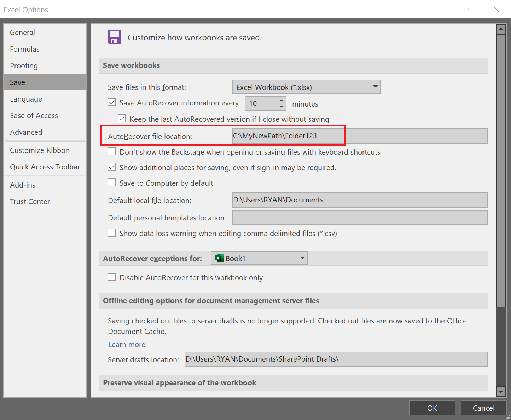Click the AutoRecover file location field
Screen dimensions: 511x420
[x=359, y=136]
